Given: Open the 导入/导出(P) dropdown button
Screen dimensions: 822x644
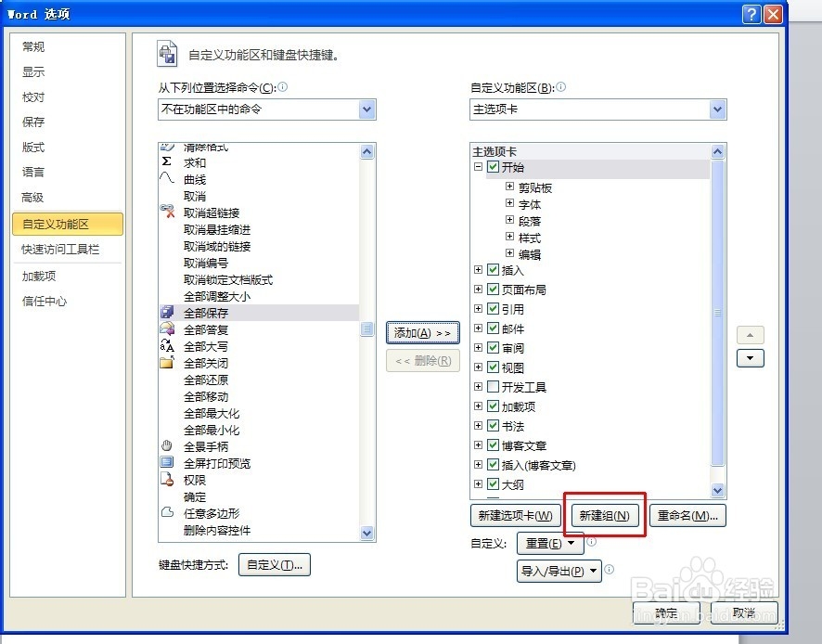Looking at the screenshot, I should pos(559,571).
